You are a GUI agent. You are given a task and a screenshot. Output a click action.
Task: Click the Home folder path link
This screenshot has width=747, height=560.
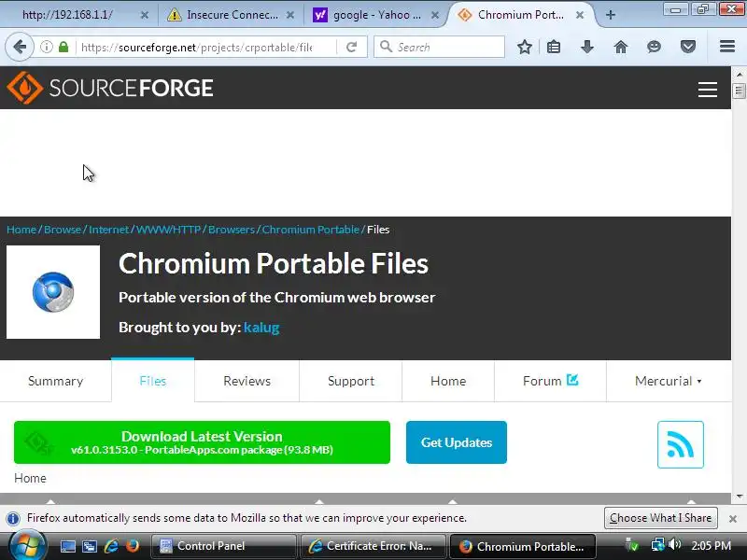pyautogui.click(x=30, y=478)
